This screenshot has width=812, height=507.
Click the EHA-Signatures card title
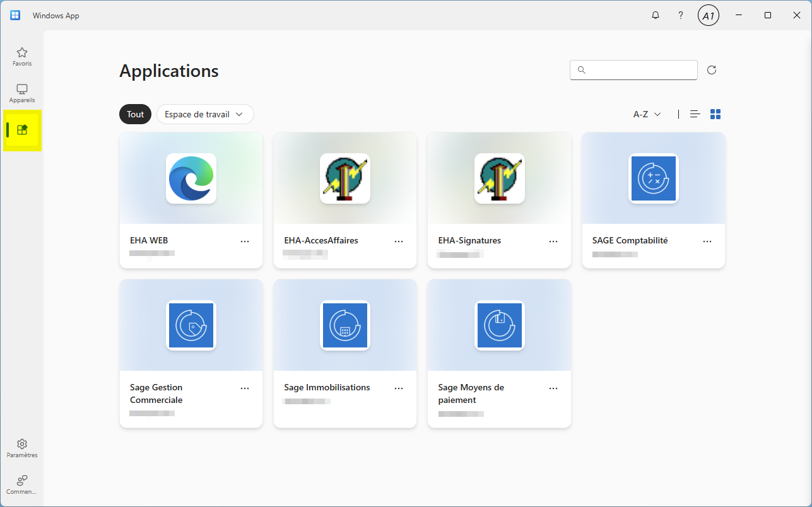pos(469,240)
